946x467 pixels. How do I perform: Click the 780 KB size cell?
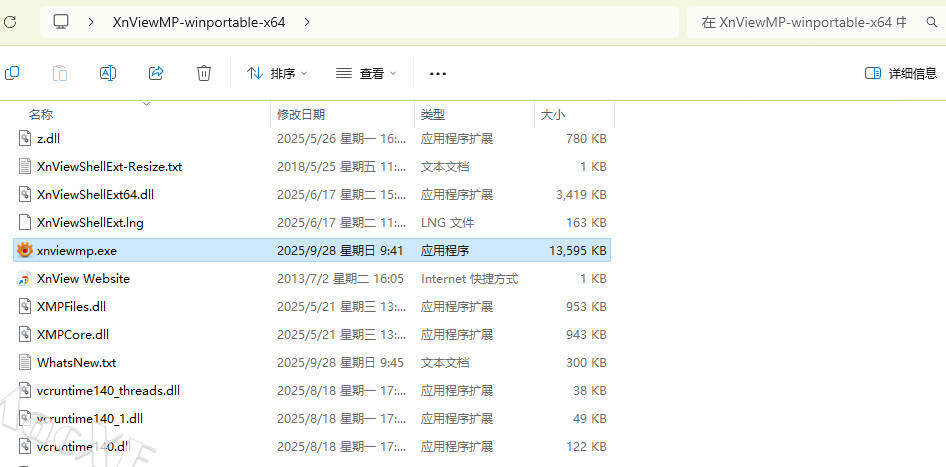point(586,139)
